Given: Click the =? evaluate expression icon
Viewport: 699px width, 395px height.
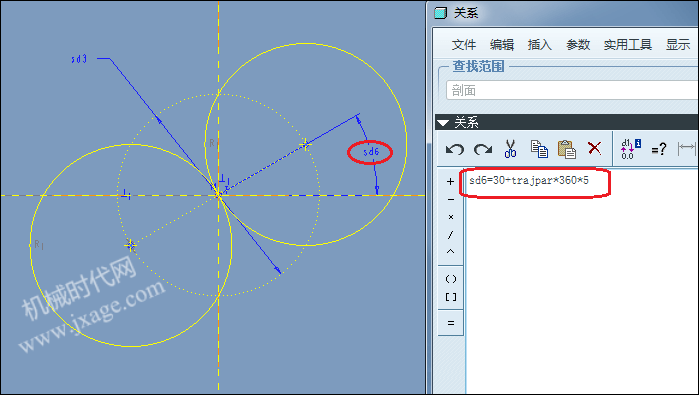Looking at the screenshot, I should 659,149.
